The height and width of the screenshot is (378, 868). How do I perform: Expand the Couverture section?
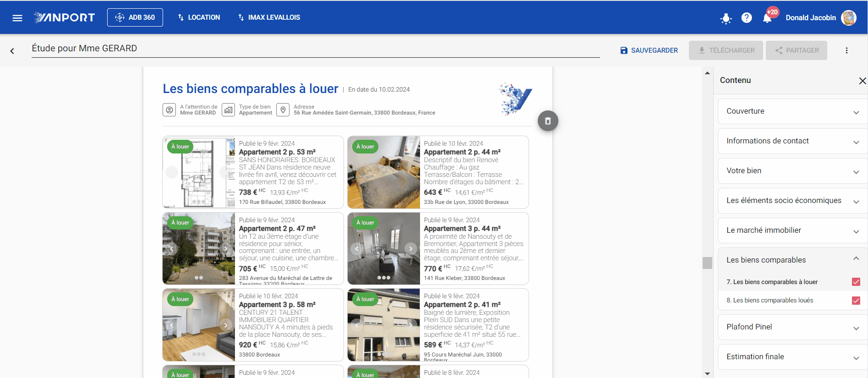click(x=792, y=111)
